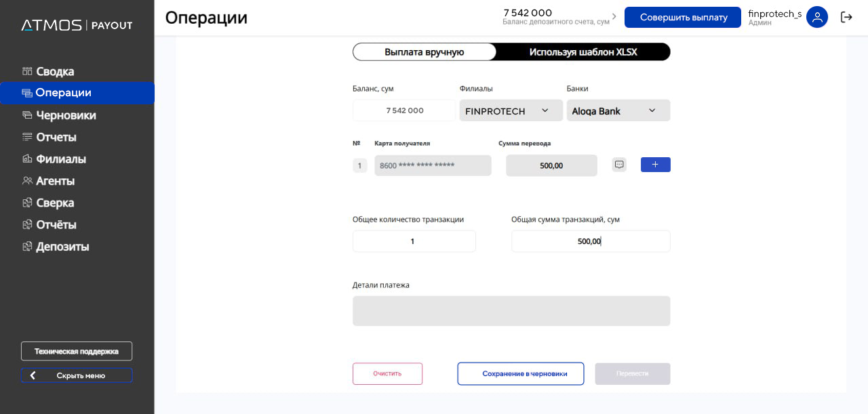Switch to the Используя шаблон XLSX tab

point(584,51)
